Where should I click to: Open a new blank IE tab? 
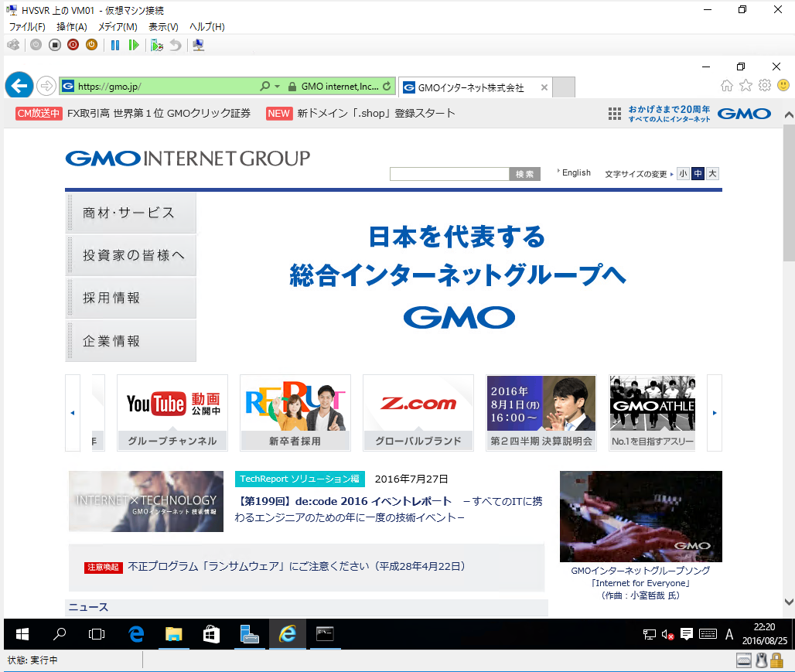(563, 87)
